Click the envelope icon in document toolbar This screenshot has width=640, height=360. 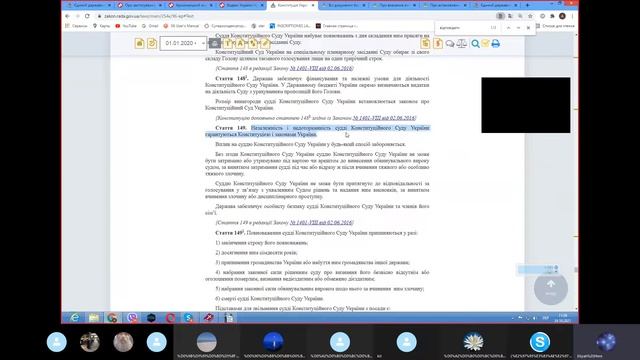coord(485,43)
